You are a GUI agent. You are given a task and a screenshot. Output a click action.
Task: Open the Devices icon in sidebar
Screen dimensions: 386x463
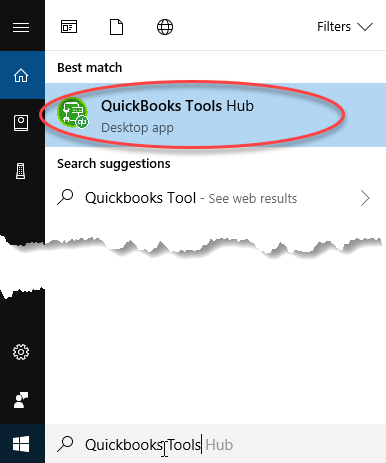pos(21,171)
